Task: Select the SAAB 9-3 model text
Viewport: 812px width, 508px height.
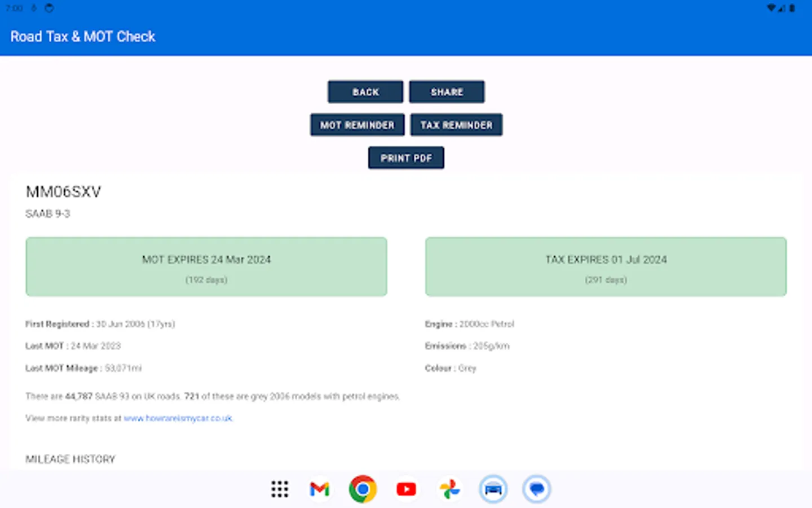Action: tap(48, 213)
